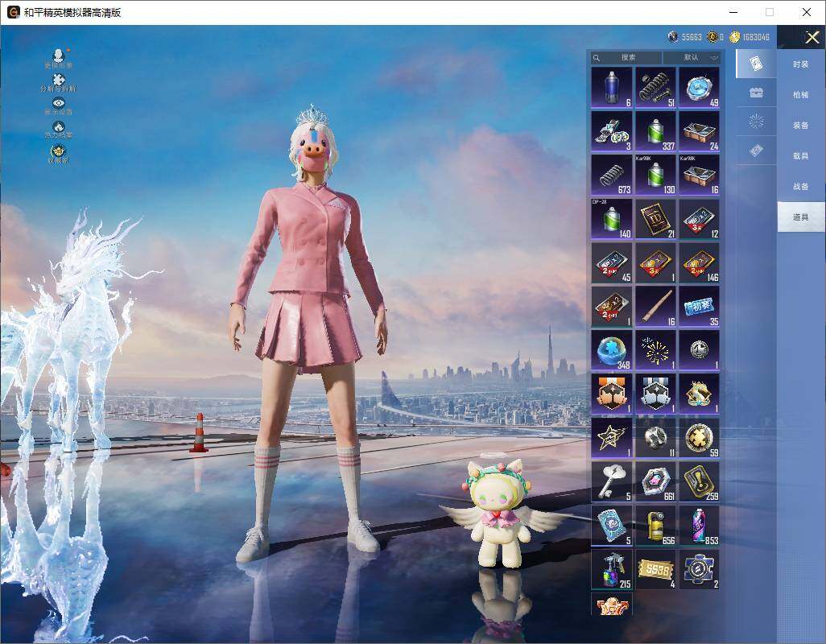This screenshot has height=644, width=826.
Task: Select the blue stamp item with 2
Action: click(x=699, y=569)
